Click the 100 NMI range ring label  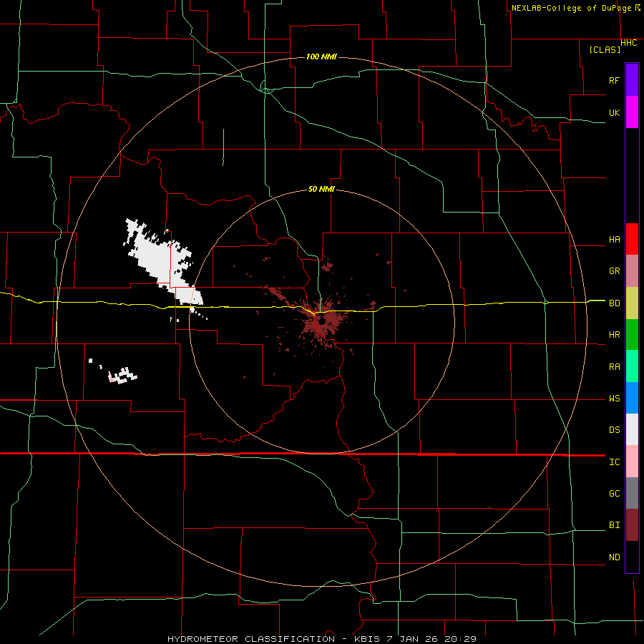(321, 57)
